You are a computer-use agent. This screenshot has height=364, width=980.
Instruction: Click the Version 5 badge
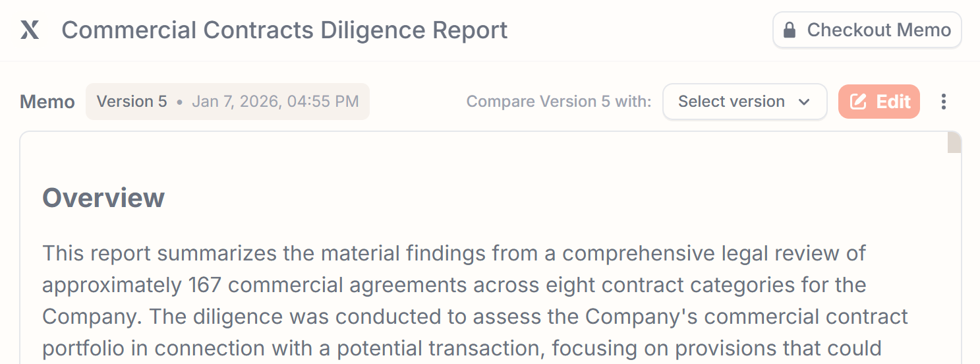pos(132,102)
